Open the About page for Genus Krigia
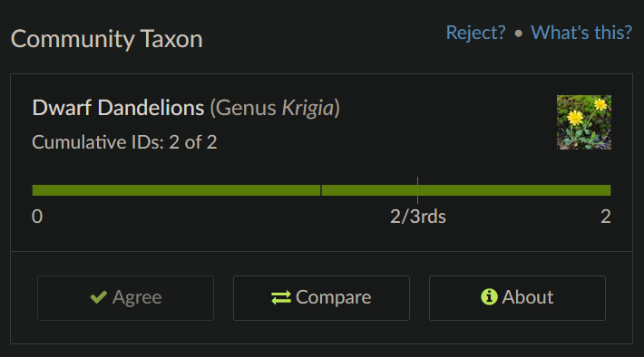 point(517,298)
